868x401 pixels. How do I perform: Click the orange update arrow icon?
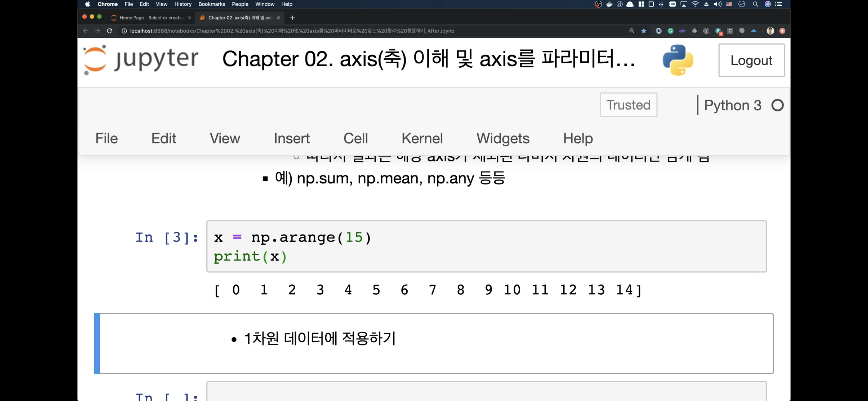pos(782,31)
